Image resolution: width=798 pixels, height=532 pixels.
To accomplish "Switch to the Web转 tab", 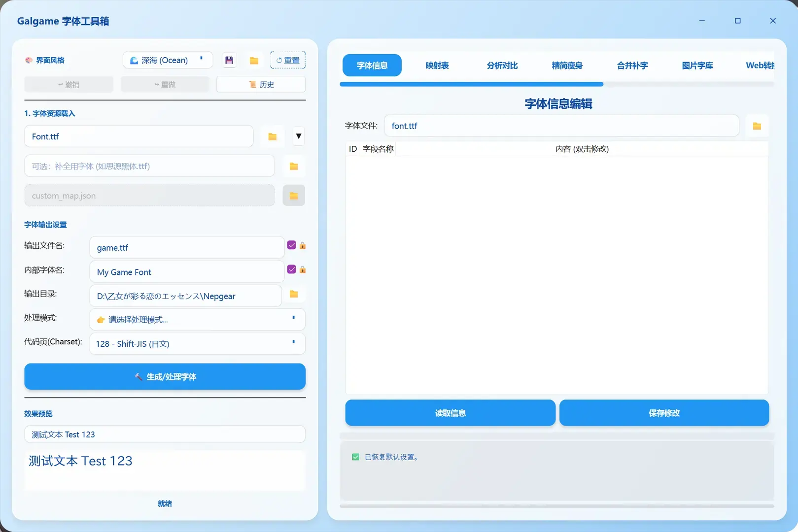I will coord(760,66).
